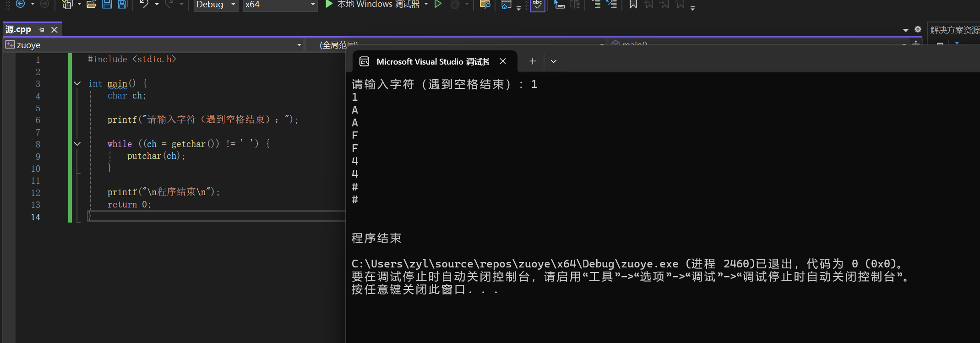Open the terminal profile dropdown chevron

(x=554, y=61)
